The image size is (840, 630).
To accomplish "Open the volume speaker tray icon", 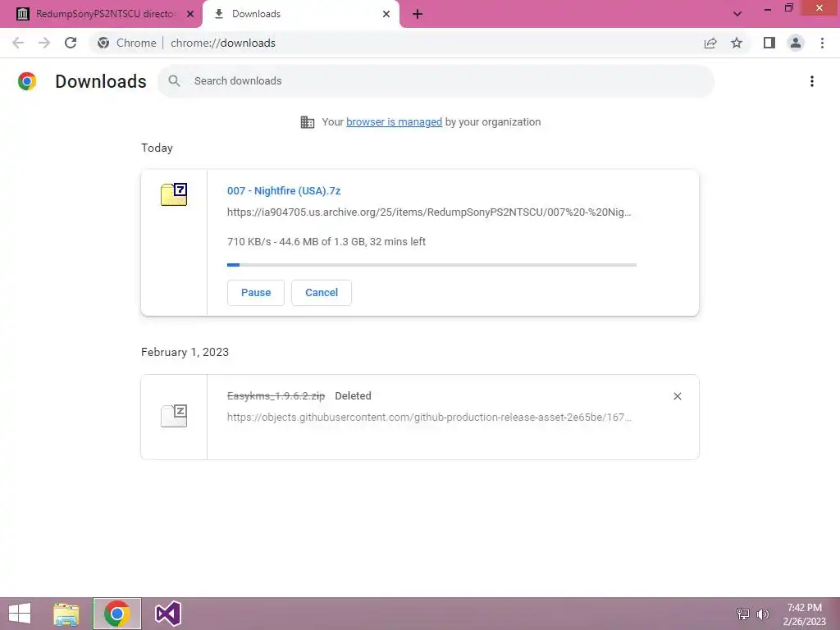I will (x=762, y=614).
